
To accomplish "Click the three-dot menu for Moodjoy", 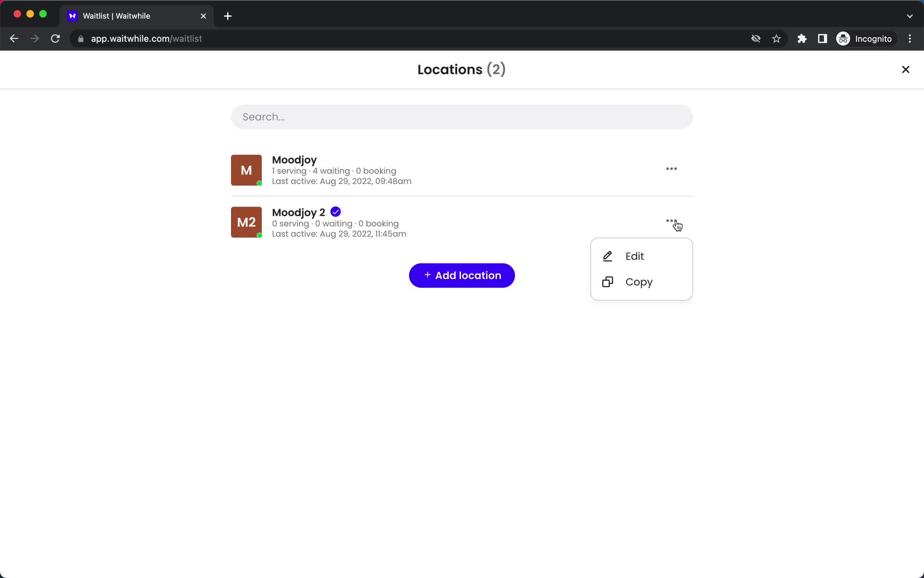I will (x=670, y=169).
